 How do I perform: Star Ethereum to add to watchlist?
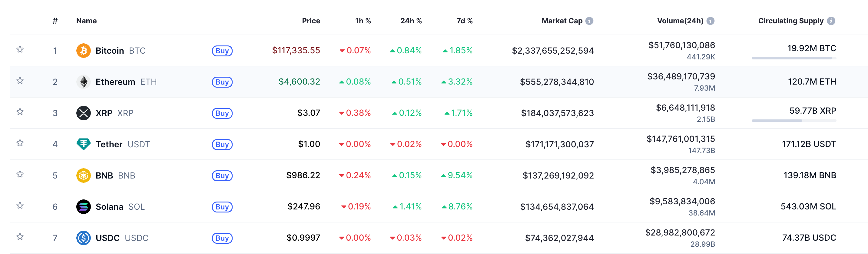[20, 81]
